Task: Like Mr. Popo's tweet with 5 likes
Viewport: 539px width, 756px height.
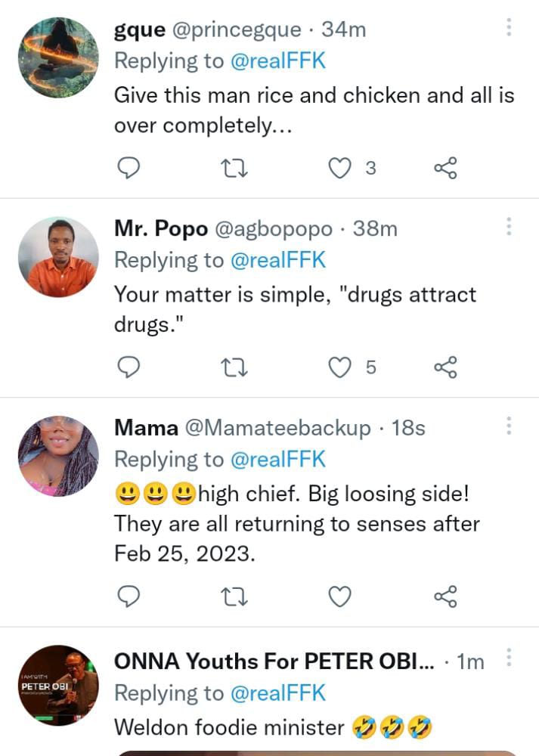Action: click(340, 367)
